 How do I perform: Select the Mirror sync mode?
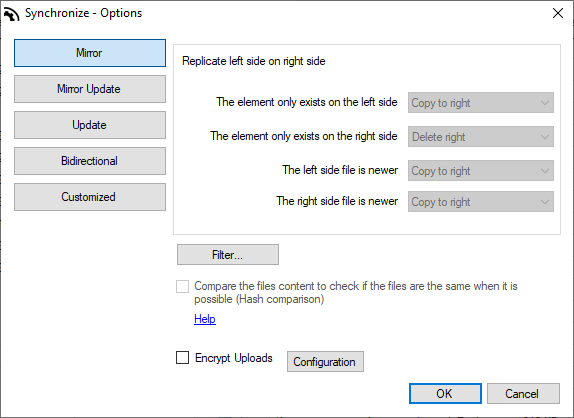(x=90, y=53)
